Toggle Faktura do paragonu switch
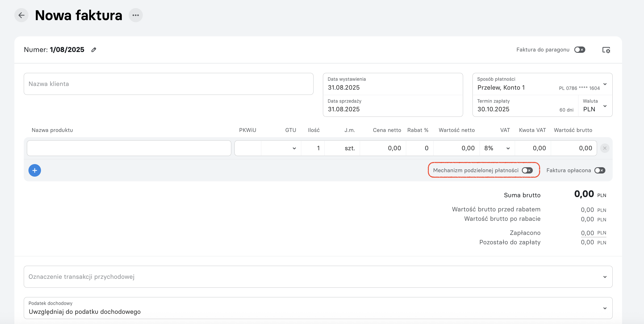644x324 pixels. coord(580,50)
